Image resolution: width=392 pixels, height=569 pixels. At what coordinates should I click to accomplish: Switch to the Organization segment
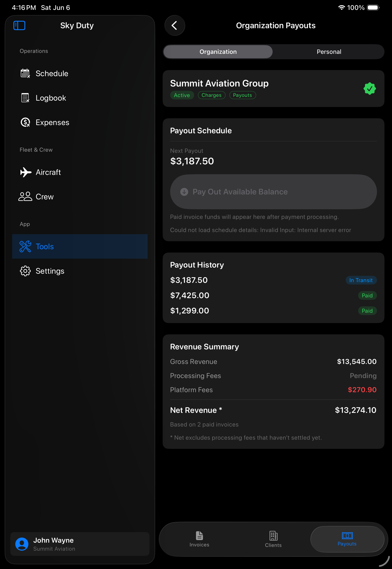(x=218, y=52)
